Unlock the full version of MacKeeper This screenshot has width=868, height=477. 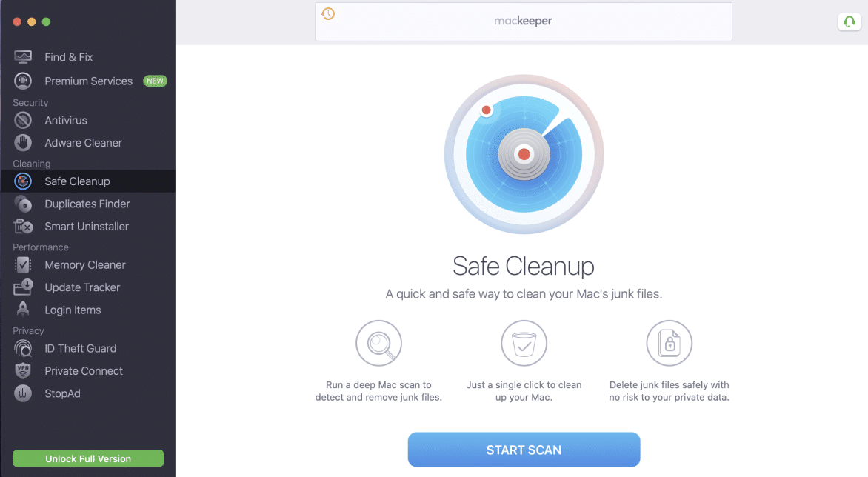coord(87,458)
